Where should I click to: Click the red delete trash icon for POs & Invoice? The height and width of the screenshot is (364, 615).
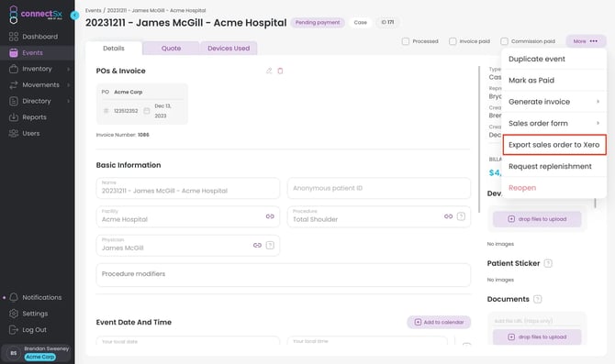tap(280, 71)
